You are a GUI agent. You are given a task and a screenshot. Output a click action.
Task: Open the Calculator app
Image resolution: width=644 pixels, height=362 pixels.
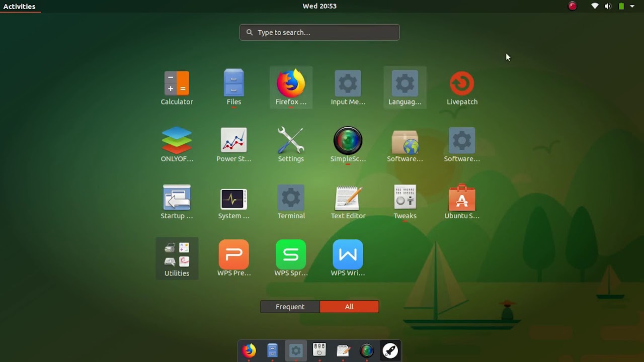(177, 87)
